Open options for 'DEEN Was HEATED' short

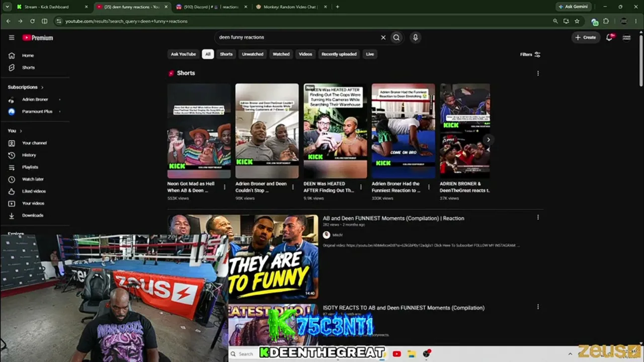click(361, 187)
